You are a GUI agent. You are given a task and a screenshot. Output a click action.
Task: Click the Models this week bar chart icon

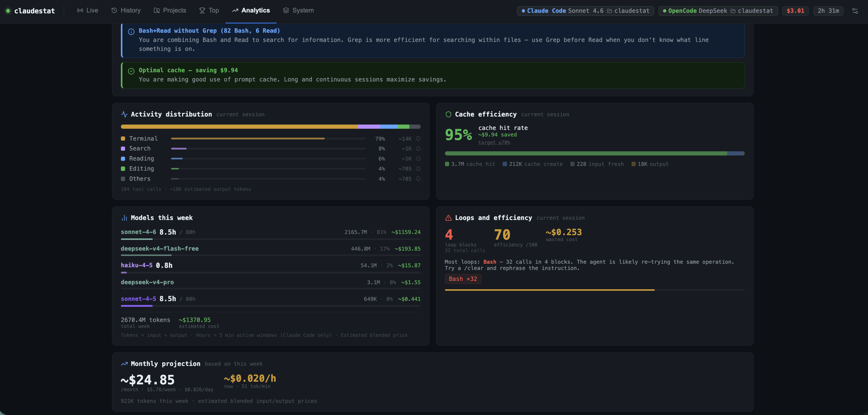[x=124, y=218]
